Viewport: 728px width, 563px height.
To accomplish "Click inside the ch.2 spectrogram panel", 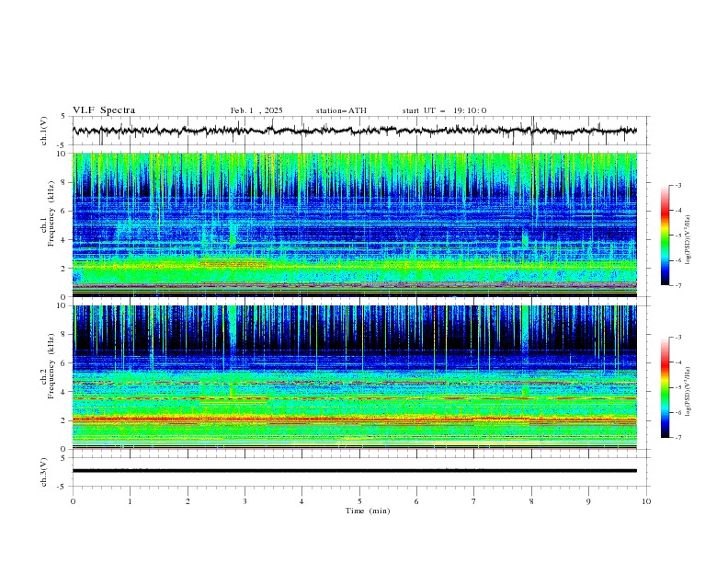I will [x=354, y=377].
